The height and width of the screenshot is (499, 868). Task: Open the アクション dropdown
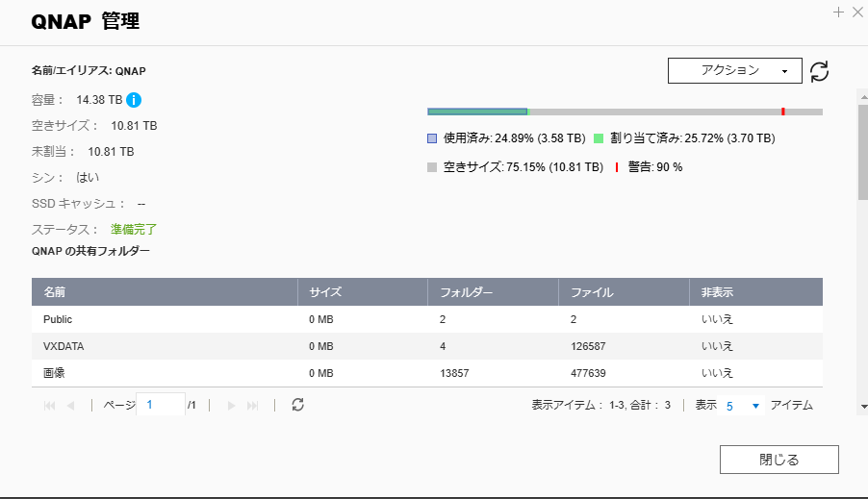click(x=734, y=71)
